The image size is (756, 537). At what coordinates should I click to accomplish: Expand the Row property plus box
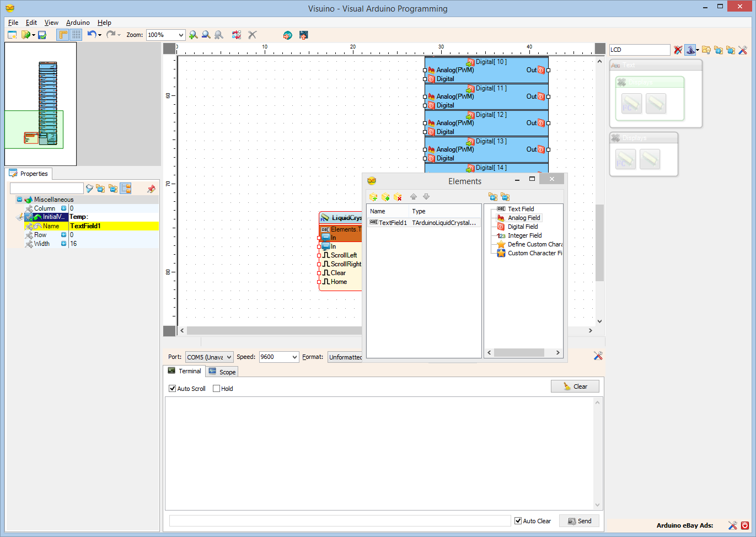click(x=63, y=235)
